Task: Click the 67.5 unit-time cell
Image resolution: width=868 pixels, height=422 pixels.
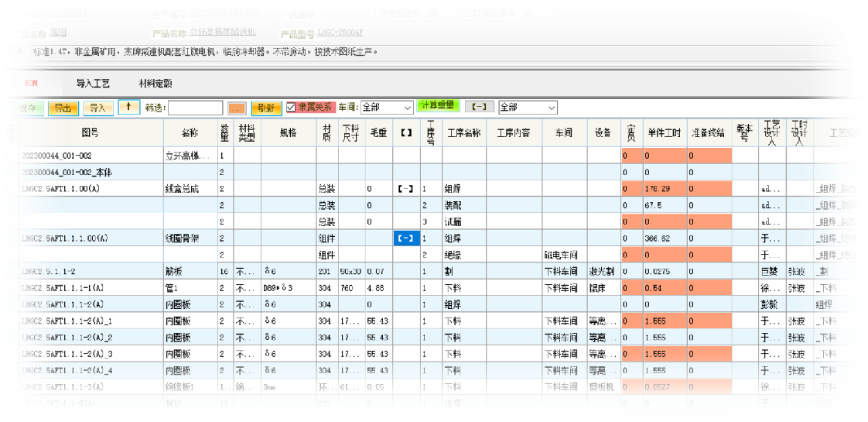Action: [665, 205]
